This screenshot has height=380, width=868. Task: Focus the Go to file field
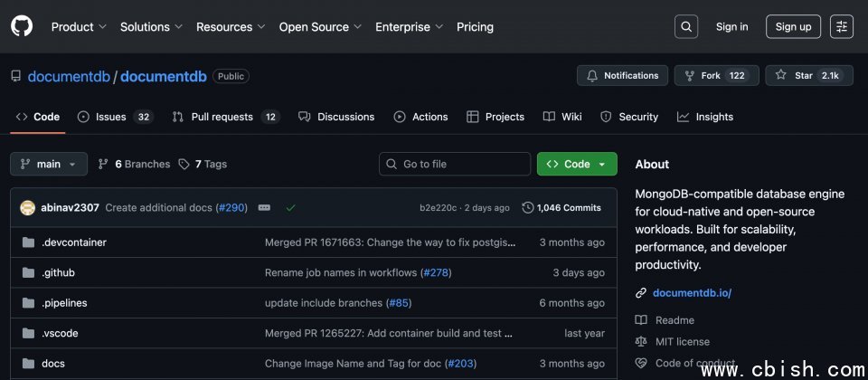coord(455,164)
